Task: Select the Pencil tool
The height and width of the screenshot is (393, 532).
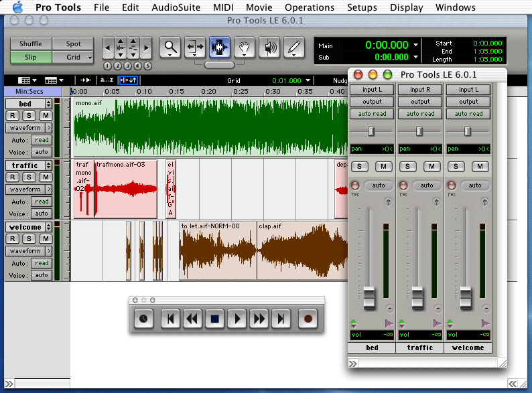Action: click(x=294, y=48)
